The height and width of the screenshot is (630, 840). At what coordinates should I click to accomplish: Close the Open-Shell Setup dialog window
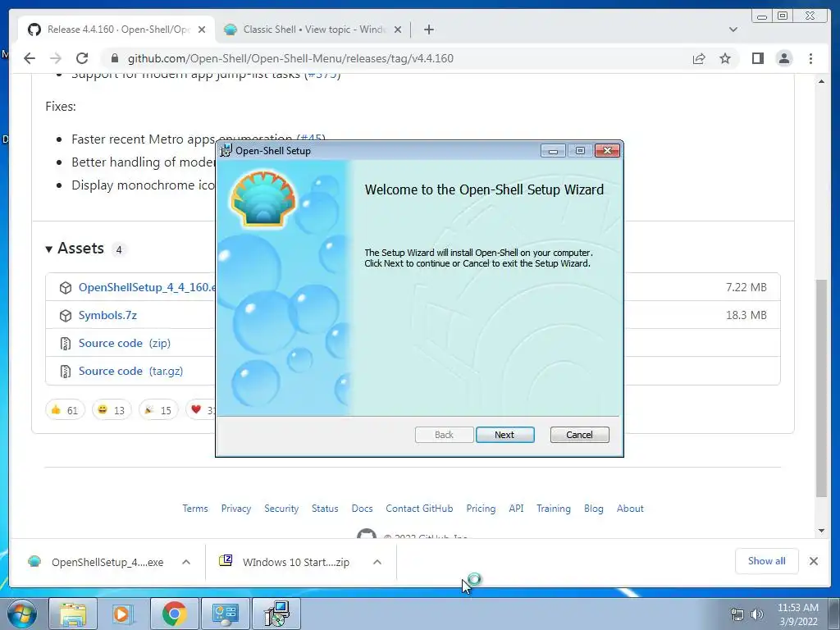tap(608, 151)
